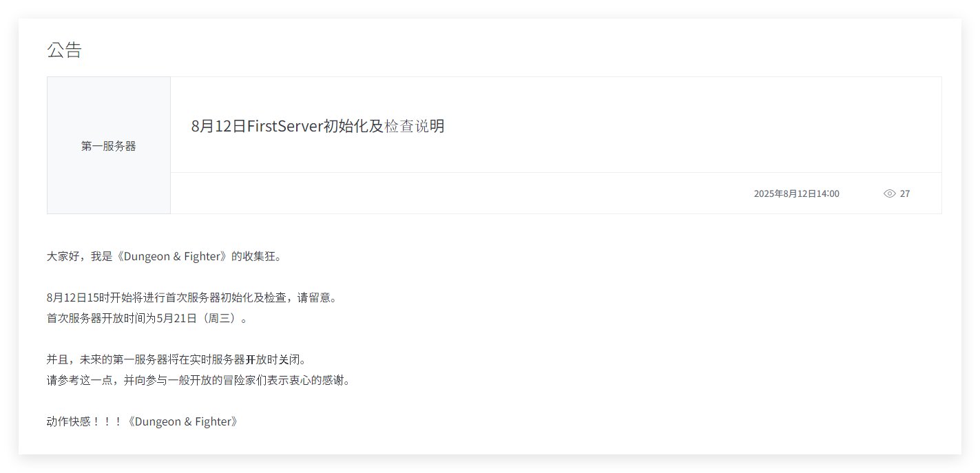Click the greeting line starting 大家好

coord(165,256)
